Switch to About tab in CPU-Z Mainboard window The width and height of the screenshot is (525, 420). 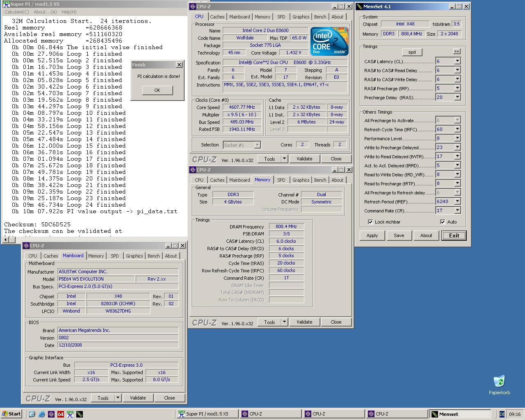click(171, 256)
